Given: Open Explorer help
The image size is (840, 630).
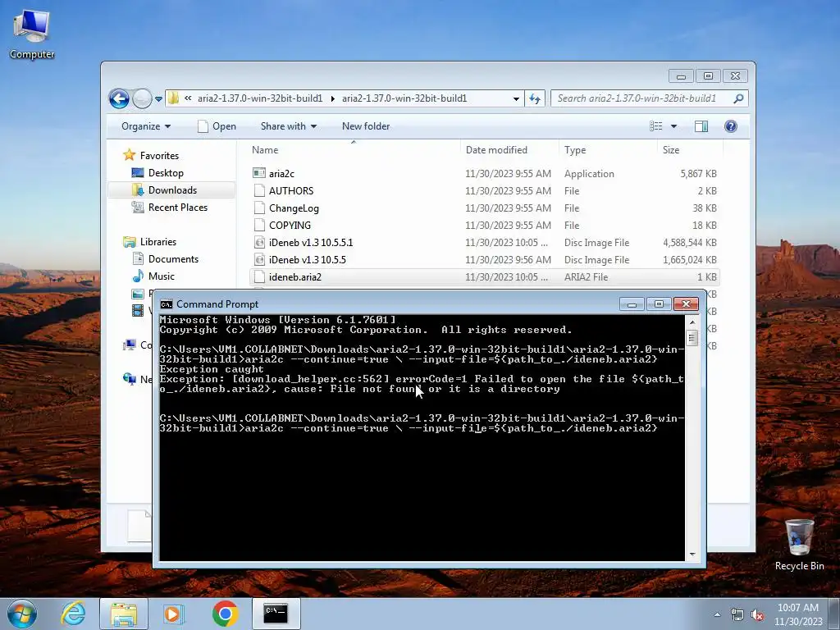Looking at the screenshot, I should [731, 126].
